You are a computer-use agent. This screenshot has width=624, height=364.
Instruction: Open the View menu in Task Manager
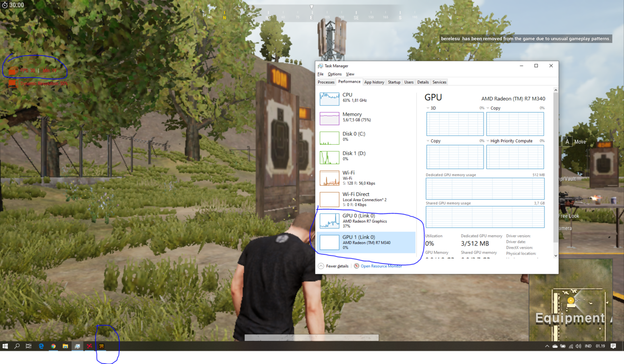click(x=350, y=74)
